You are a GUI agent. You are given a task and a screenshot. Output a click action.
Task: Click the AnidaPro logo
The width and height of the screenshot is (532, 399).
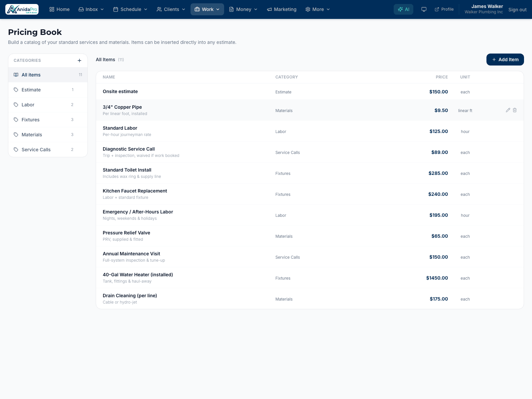pos(22,9)
